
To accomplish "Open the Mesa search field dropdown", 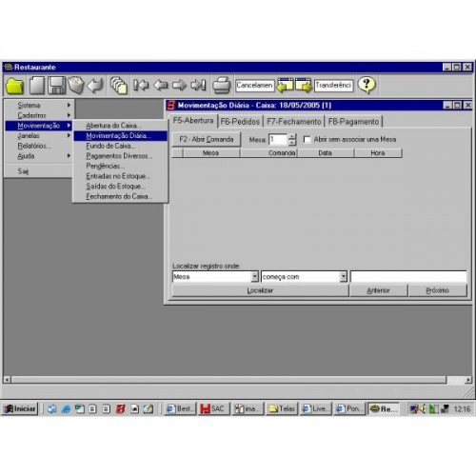I will click(x=254, y=276).
